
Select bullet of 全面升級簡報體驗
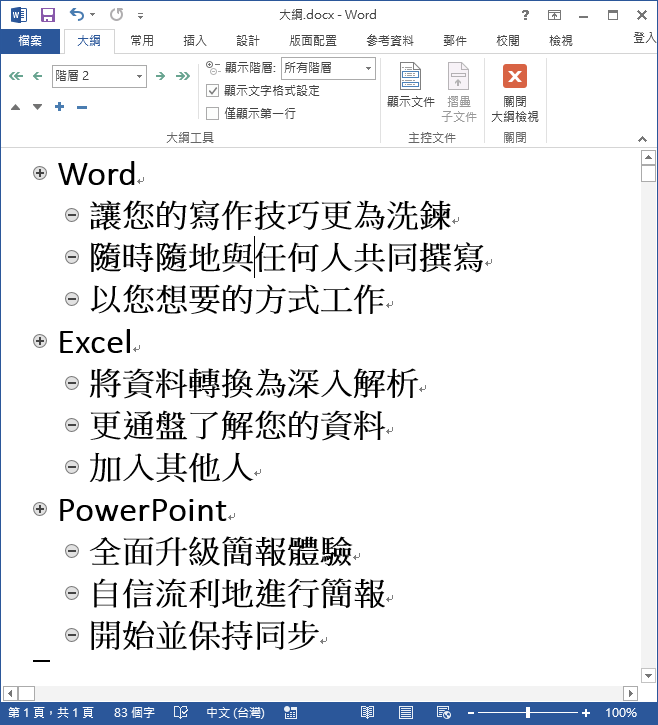[72, 551]
